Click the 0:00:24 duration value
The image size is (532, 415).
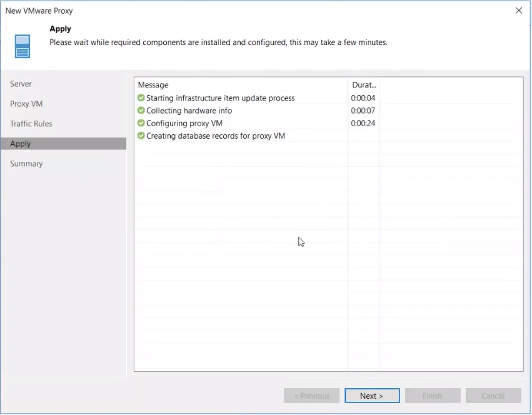363,123
